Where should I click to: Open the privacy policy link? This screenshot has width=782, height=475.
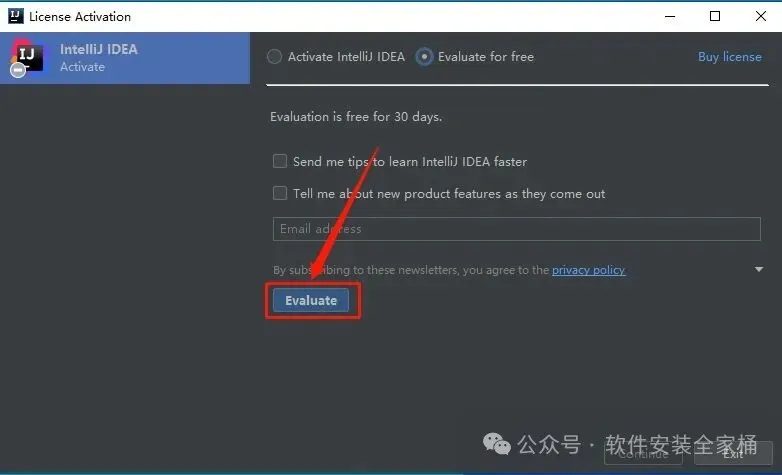click(x=588, y=270)
